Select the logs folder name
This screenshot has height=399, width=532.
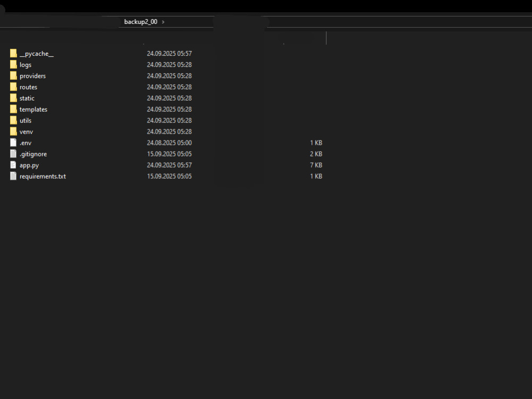(26, 65)
